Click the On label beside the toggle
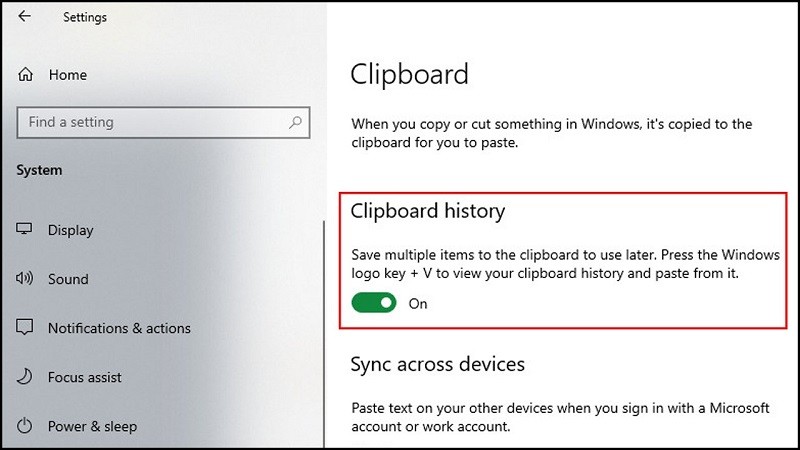 click(418, 304)
